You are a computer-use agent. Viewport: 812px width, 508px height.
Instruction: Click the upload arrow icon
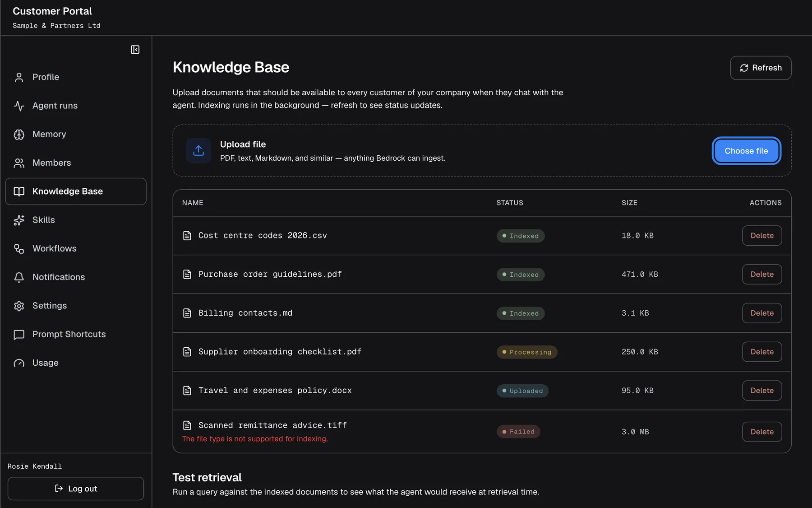pos(198,151)
